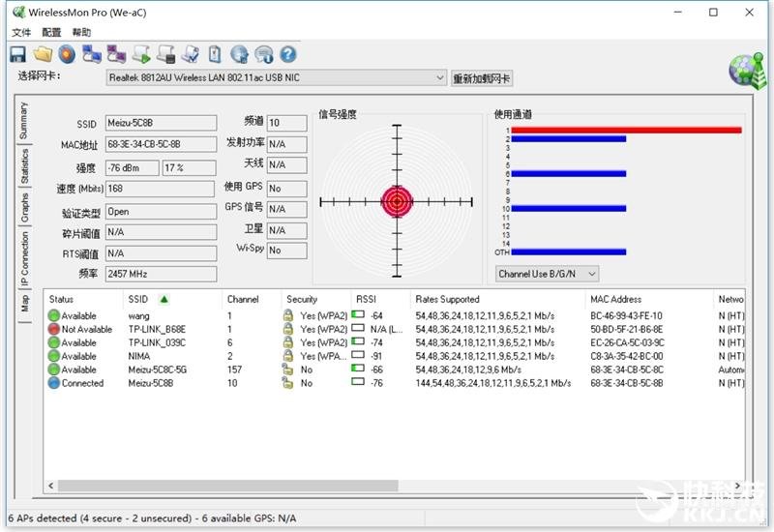The image size is (774, 532).
Task: Click the authentication field showing Open
Action: (x=161, y=212)
